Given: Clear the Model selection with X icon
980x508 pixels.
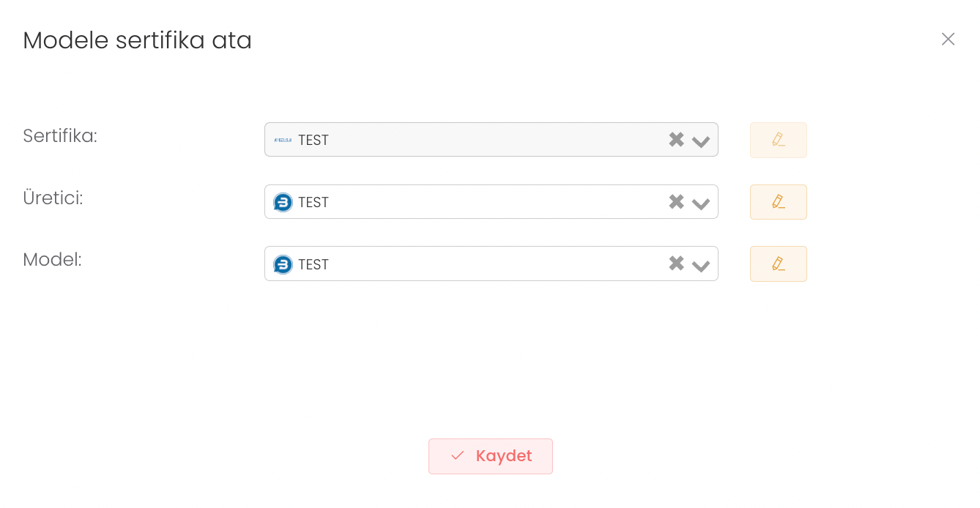Looking at the screenshot, I should point(676,264).
